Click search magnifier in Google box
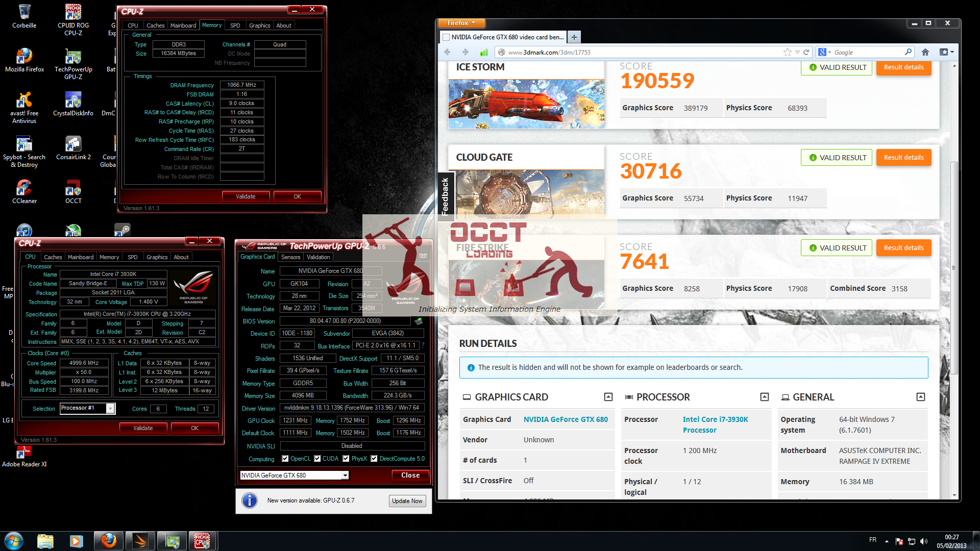 point(908,52)
